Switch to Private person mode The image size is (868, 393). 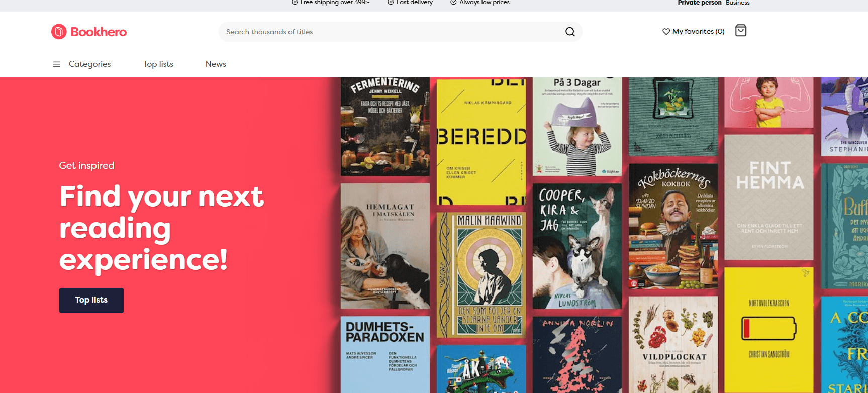(699, 3)
